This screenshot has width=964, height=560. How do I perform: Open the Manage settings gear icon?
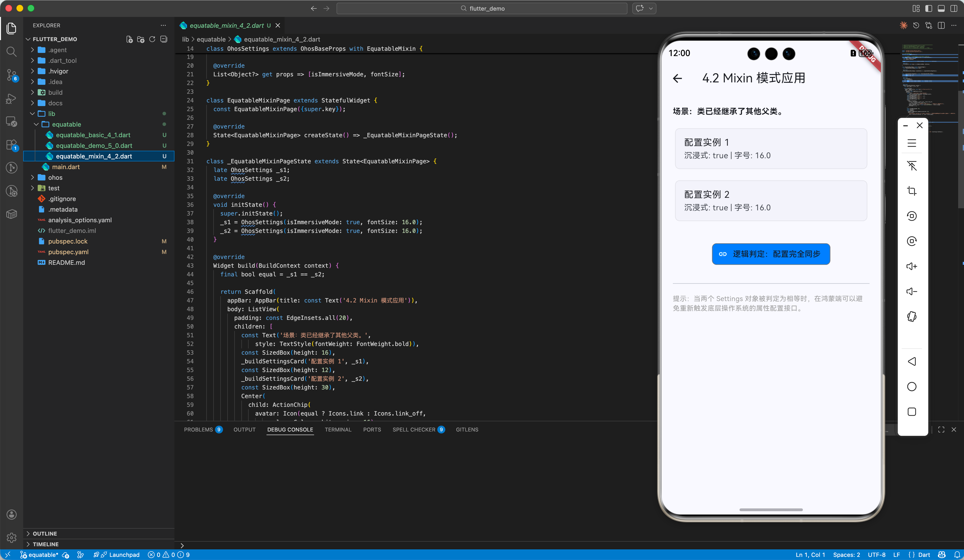click(12, 538)
